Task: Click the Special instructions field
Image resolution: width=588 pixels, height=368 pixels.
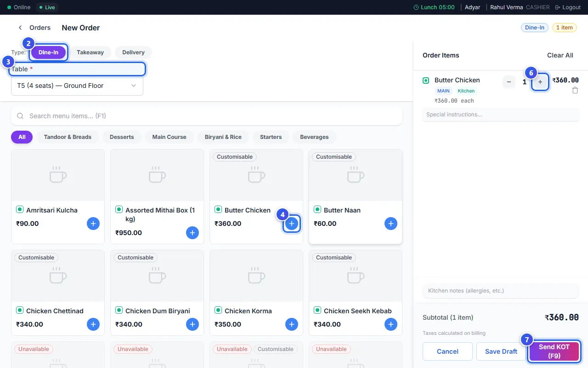Action: [500, 115]
